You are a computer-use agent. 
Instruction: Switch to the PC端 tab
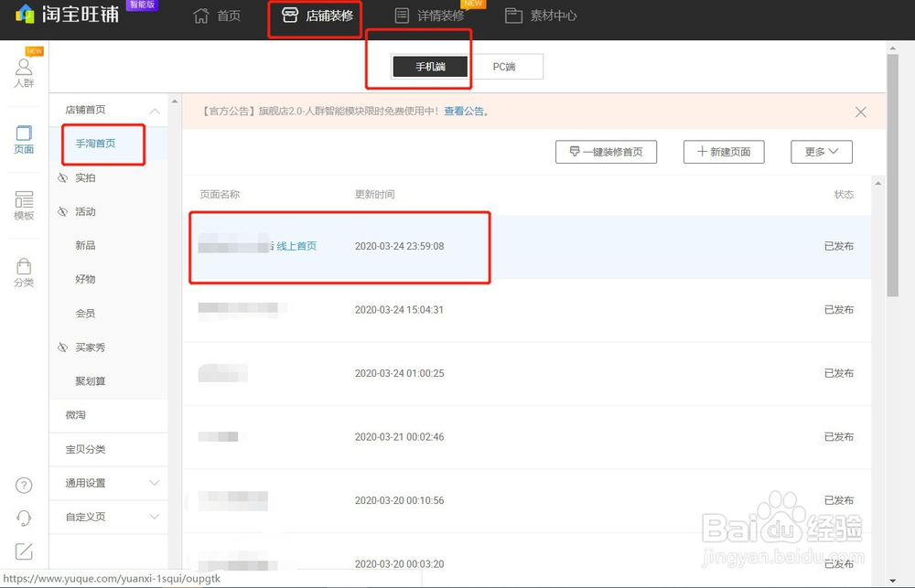[x=508, y=66]
